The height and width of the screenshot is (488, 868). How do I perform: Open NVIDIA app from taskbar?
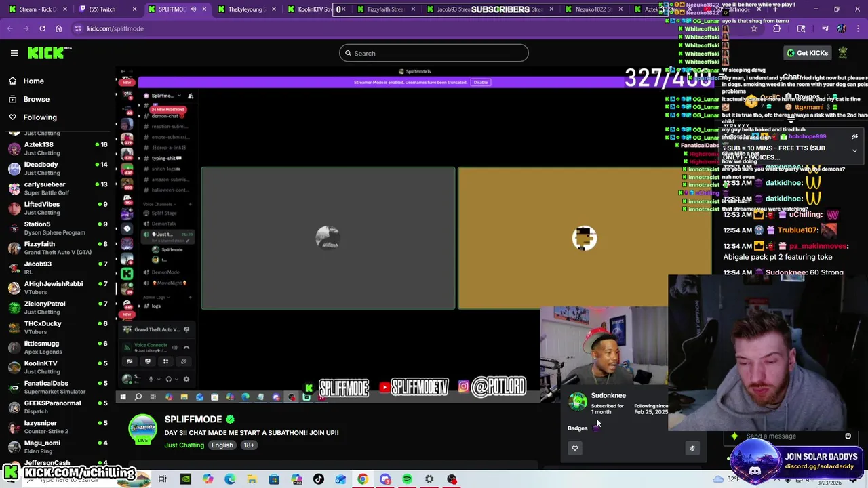point(185,479)
